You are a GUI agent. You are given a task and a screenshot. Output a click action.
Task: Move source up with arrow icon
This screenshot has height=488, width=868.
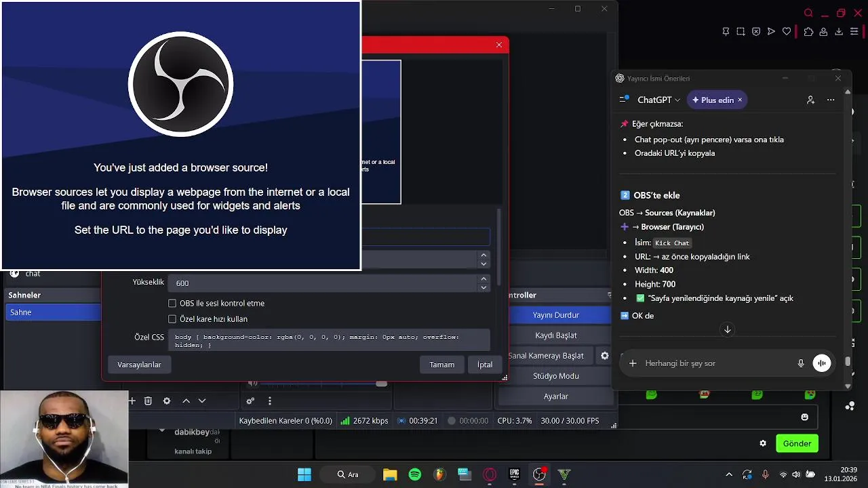click(186, 401)
